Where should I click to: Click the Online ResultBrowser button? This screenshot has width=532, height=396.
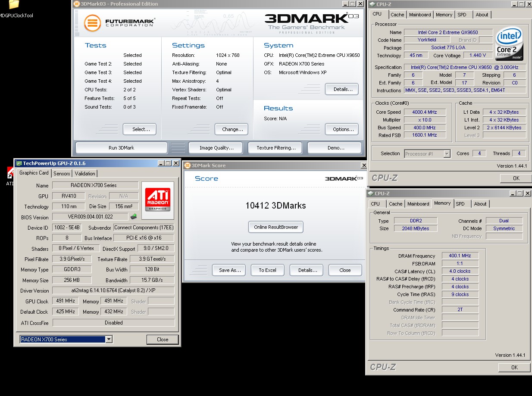[x=276, y=227]
